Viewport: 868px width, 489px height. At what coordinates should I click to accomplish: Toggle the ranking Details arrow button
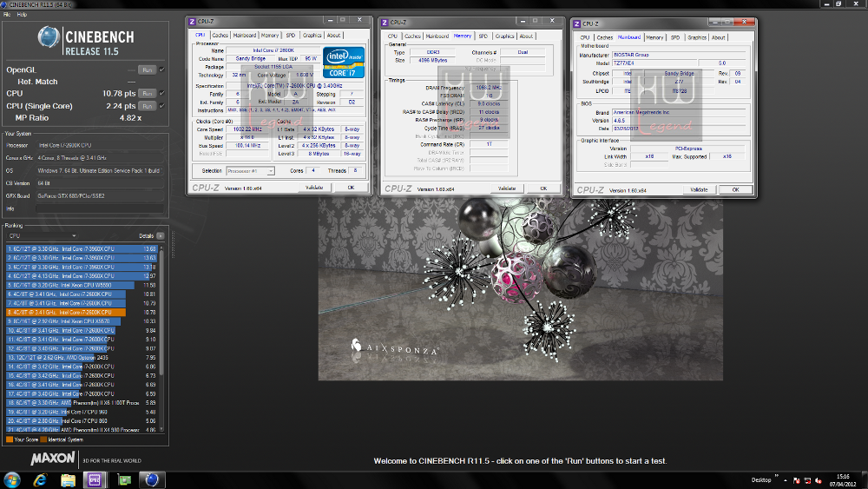(161, 236)
